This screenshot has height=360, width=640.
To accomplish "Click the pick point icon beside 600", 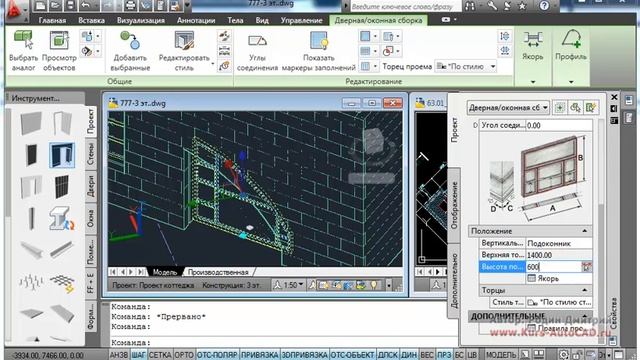I will click(587, 267).
